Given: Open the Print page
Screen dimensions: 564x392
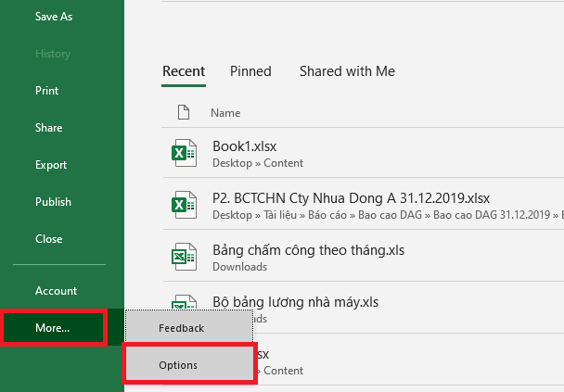Looking at the screenshot, I should coord(46,91).
